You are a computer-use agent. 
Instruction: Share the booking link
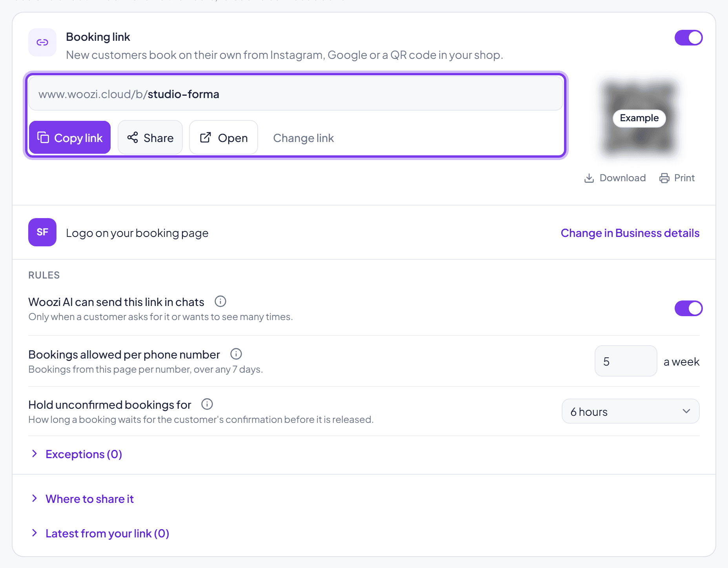pos(150,137)
